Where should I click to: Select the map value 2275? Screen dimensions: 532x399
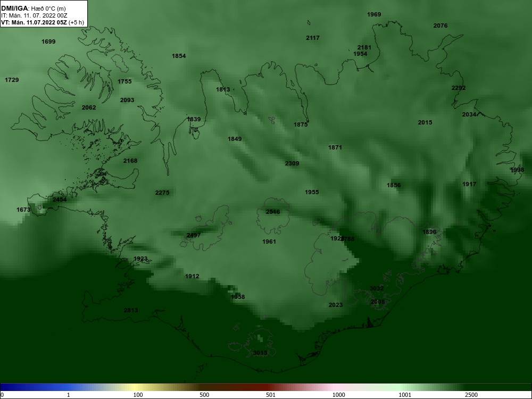point(162,193)
